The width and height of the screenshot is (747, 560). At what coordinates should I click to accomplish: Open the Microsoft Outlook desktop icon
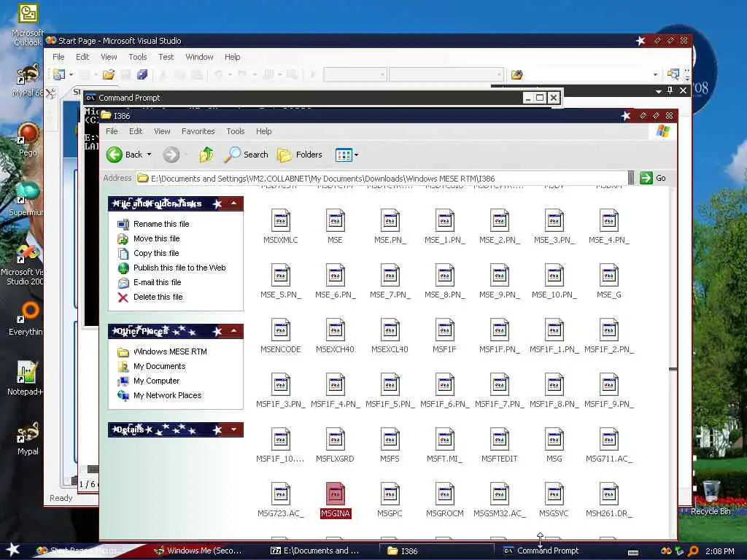pos(28,25)
